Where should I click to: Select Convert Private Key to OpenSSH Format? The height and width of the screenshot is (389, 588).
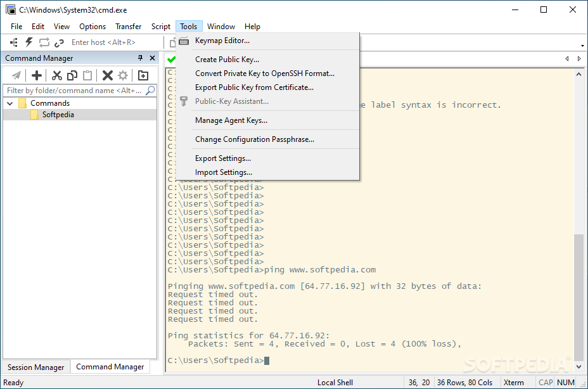coord(267,73)
